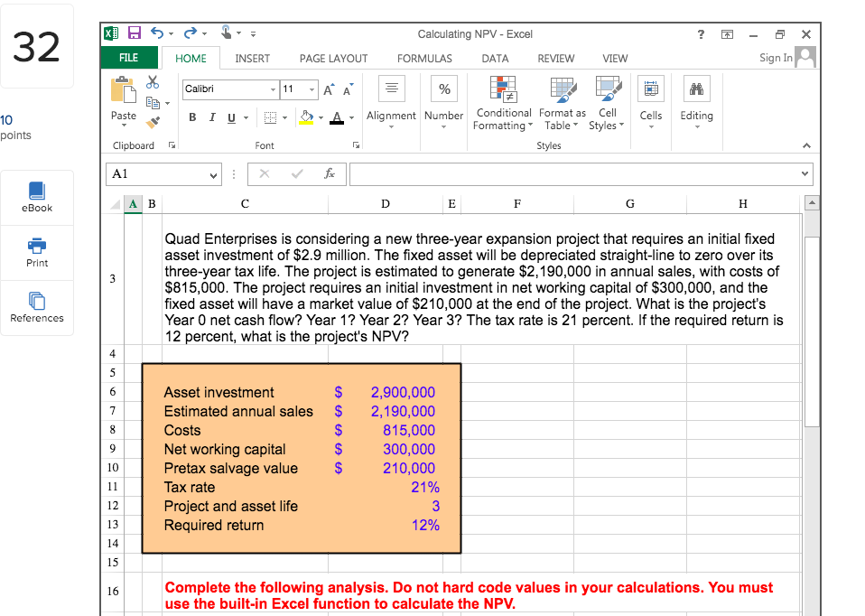Open the FILE menu
Image resolution: width=865 pixels, height=616 pixels.
coord(129,57)
